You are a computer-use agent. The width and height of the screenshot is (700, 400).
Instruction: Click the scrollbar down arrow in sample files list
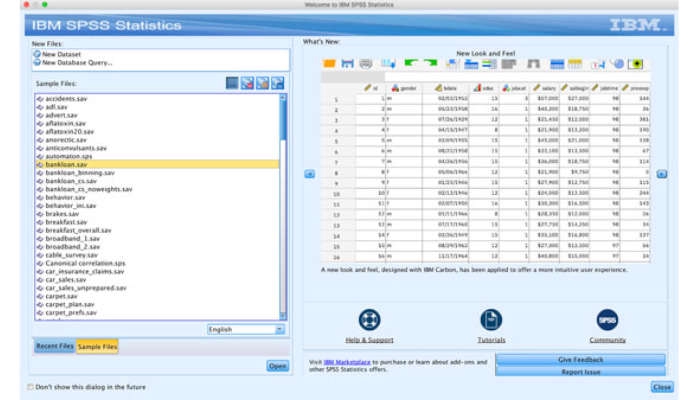tap(283, 316)
